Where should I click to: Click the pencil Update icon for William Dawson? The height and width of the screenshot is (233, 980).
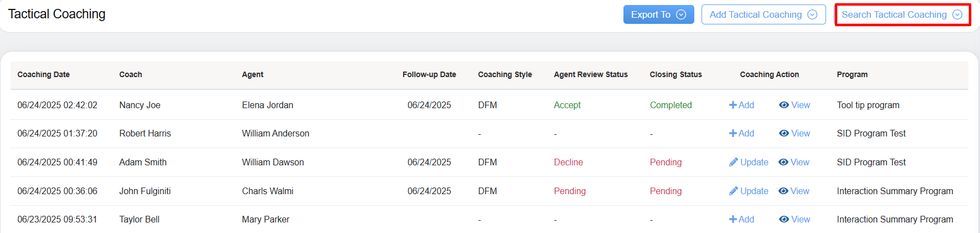point(734,162)
